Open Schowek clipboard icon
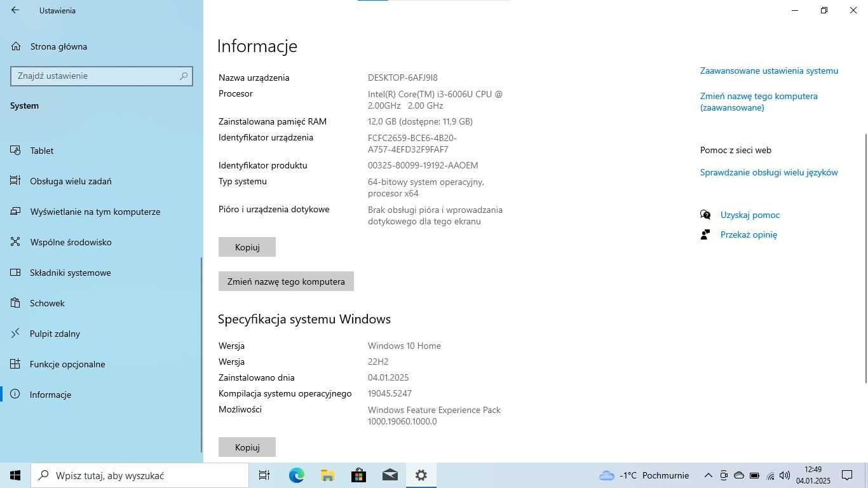868x488 pixels. (x=16, y=303)
